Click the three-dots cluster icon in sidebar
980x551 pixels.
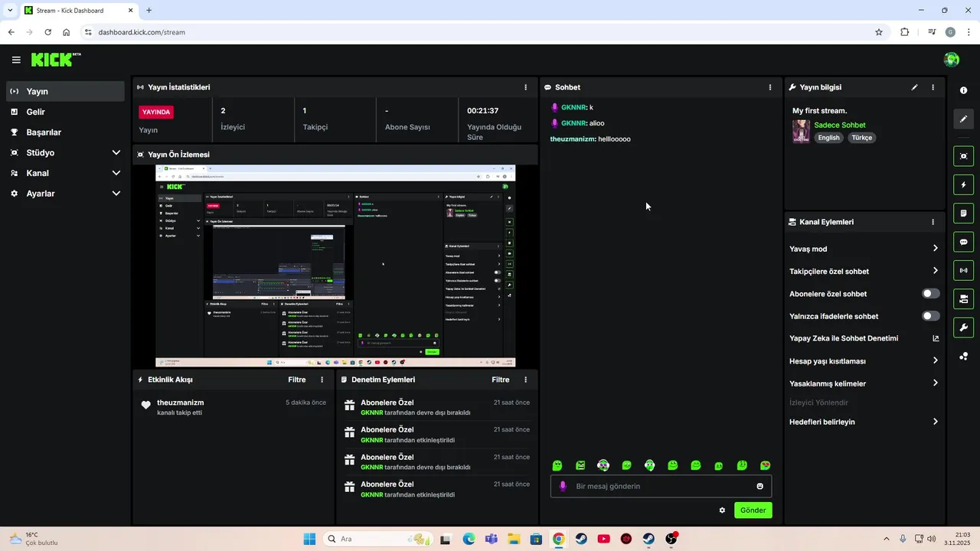(963, 356)
